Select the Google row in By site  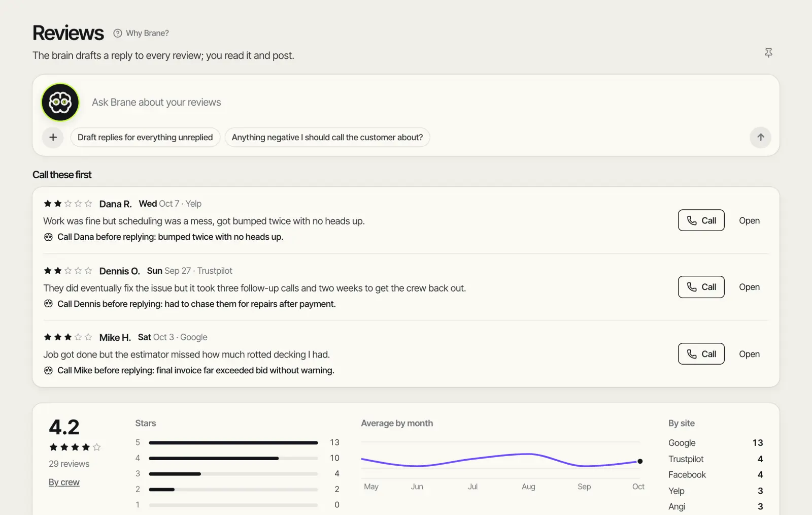point(716,443)
